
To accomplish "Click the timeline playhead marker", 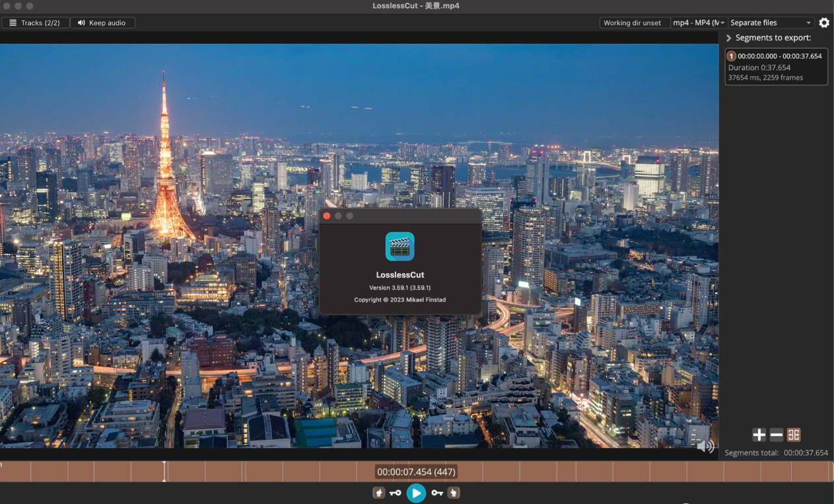I will [x=164, y=471].
